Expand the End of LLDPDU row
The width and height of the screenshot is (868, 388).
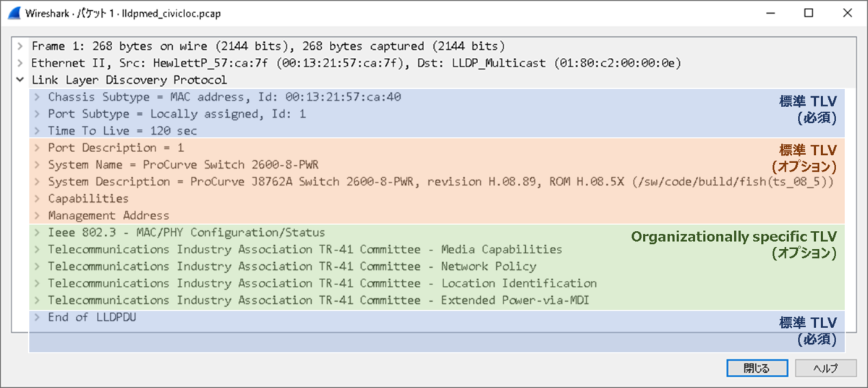[37, 317]
